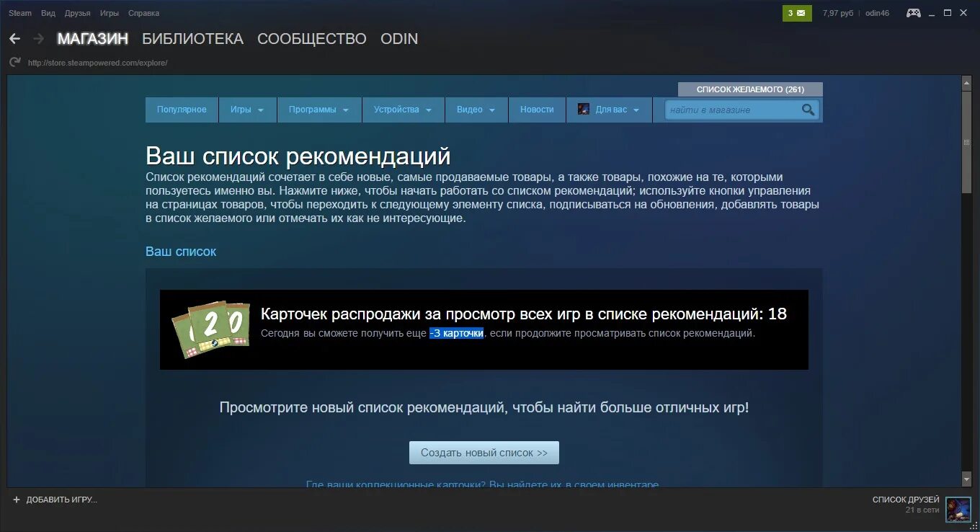Switch to Big Picture controller mode
This screenshot has height=532, width=980.
click(913, 13)
